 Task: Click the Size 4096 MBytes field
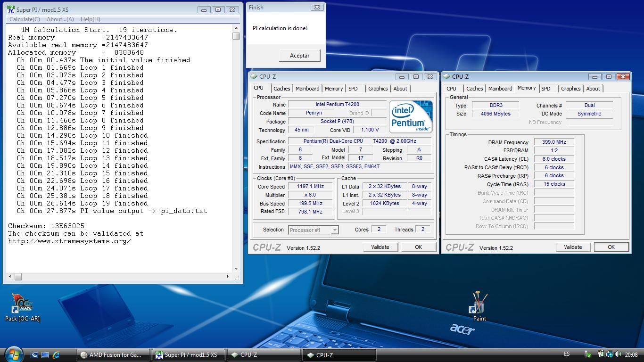pyautogui.click(x=495, y=114)
